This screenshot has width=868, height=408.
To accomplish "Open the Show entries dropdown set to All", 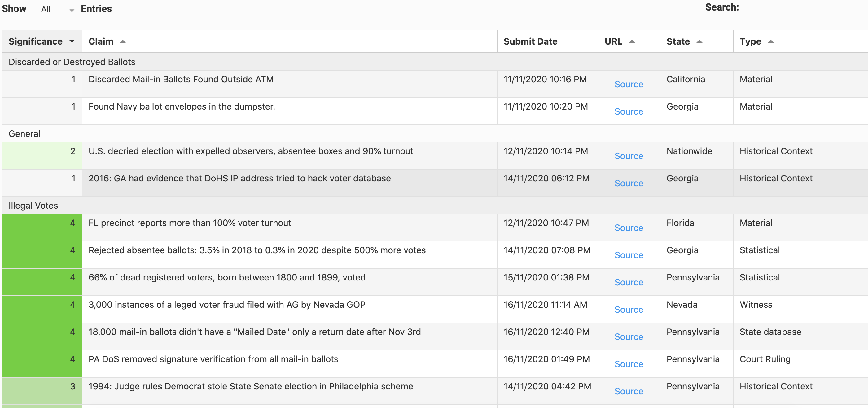I will coord(54,10).
